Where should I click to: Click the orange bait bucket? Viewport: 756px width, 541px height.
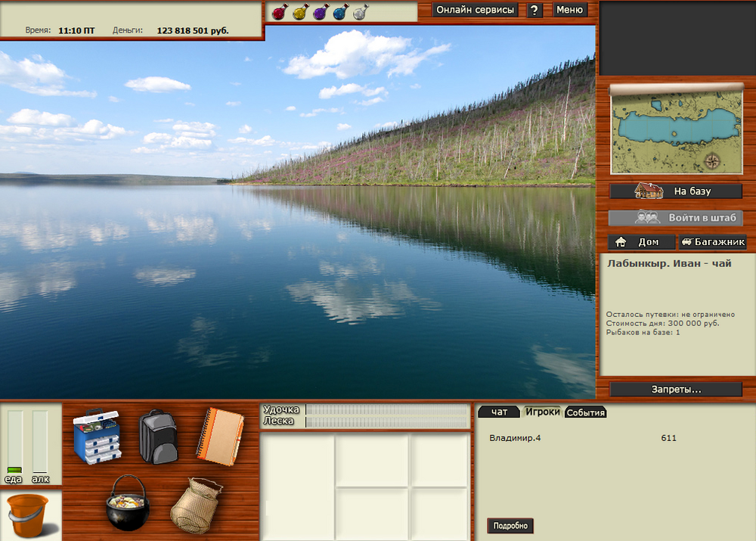[x=29, y=515]
